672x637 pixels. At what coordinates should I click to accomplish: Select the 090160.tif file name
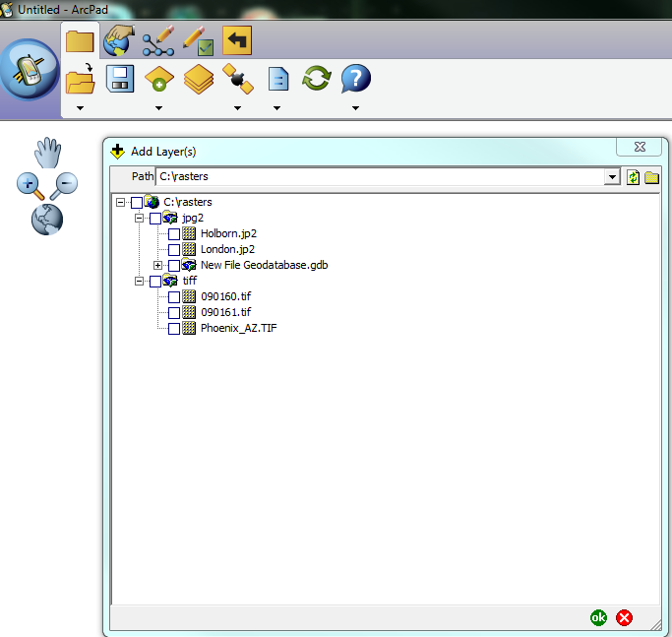point(226,296)
